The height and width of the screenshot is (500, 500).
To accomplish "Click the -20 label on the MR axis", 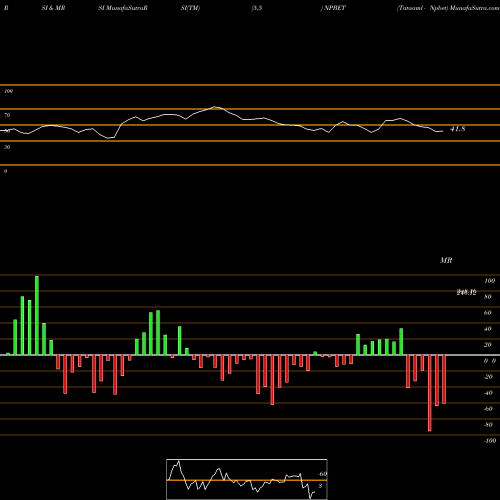I will [x=488, y=377].
